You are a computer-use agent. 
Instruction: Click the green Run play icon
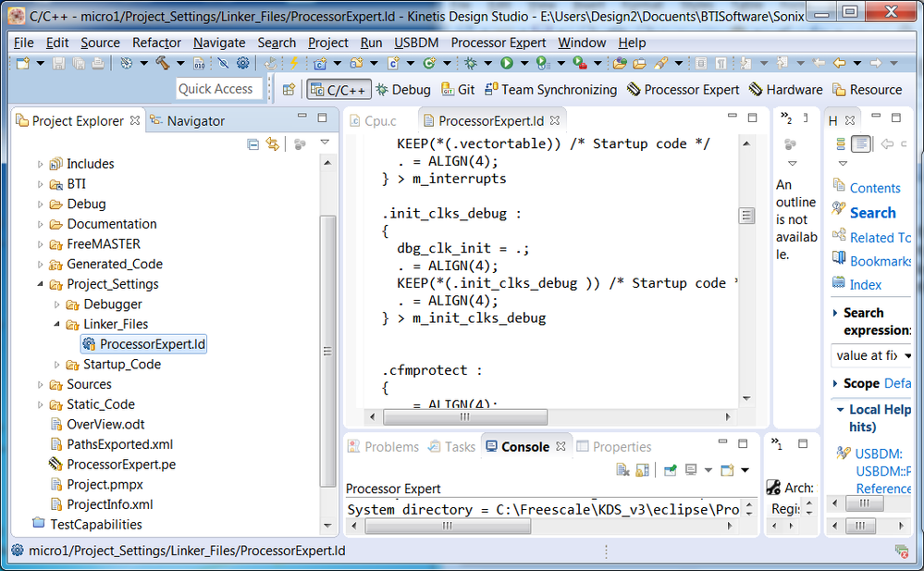(x=507, y=63)
